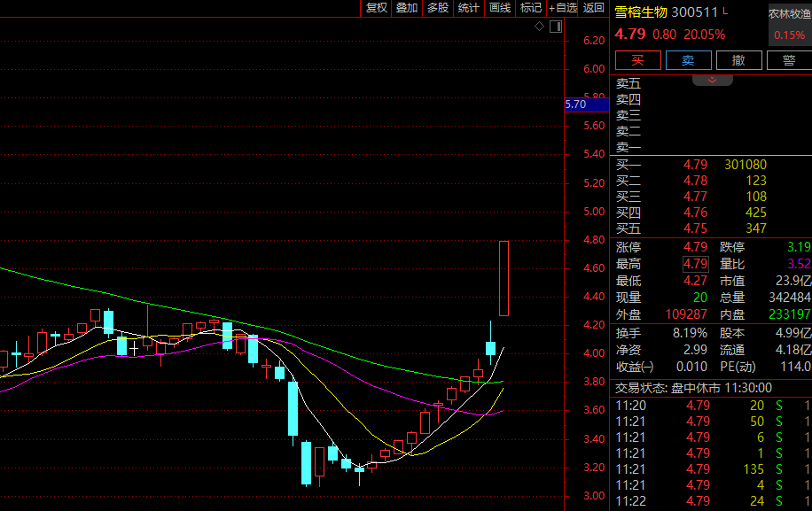Open the 农林牧渔 sector box
The width and height of the screenshot is (812, 511).
click(790, 24)
